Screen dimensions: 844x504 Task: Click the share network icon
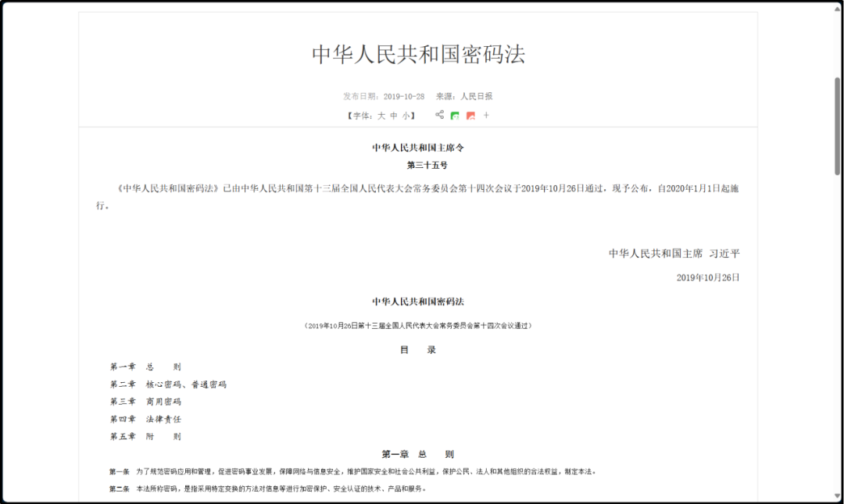click(x=439, y=115)
